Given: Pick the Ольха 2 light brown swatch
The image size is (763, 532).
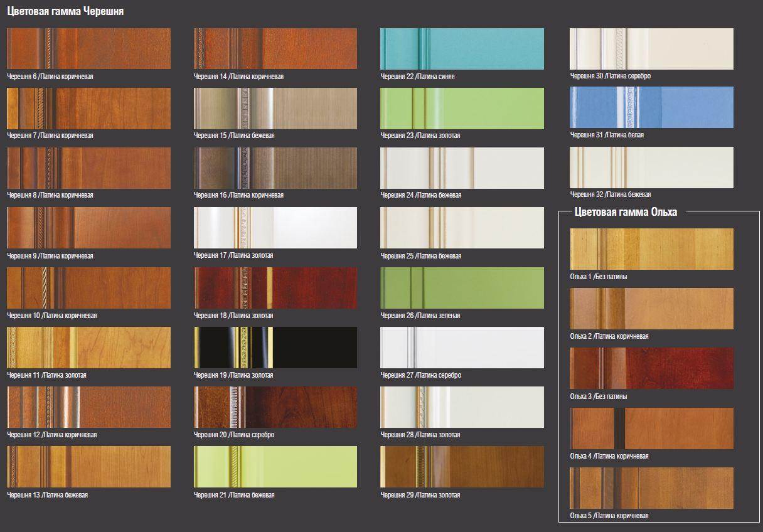Looking at the screenshot, I should 651,309.
